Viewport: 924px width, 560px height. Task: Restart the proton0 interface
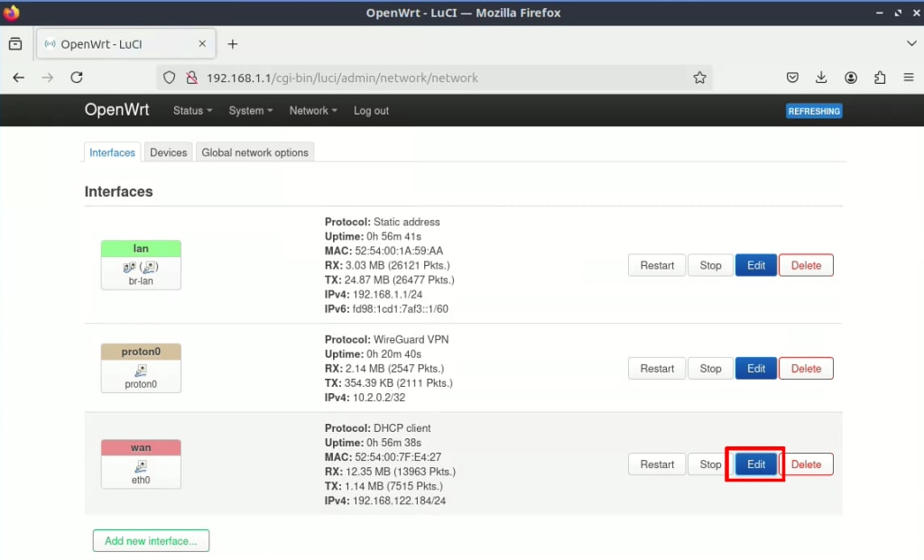657,369
